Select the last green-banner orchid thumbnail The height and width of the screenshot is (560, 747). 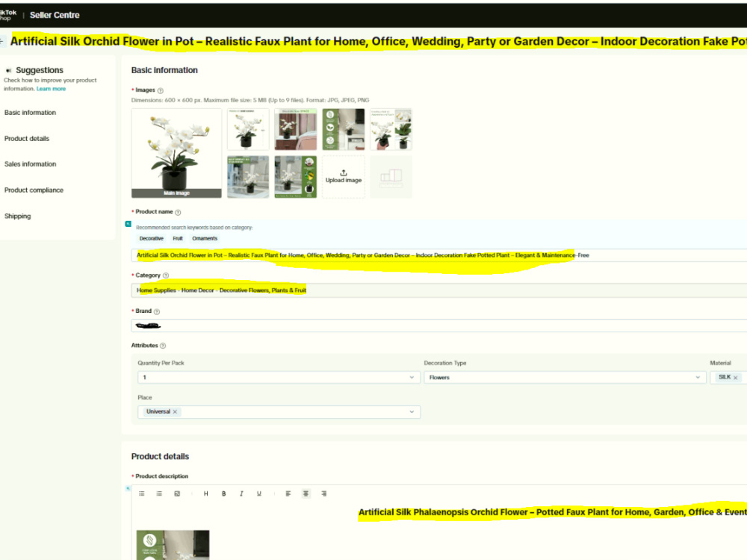295,177
